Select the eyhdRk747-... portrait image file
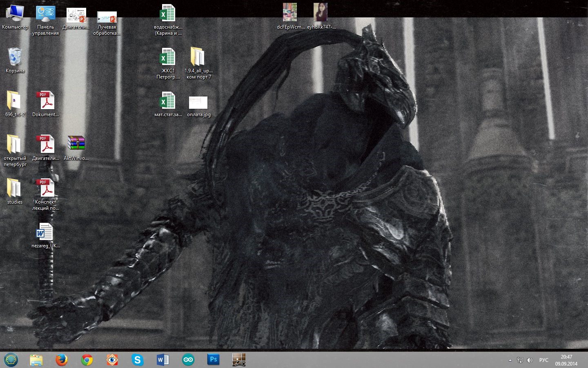This screenshot has height=368, width=588. 321,17
